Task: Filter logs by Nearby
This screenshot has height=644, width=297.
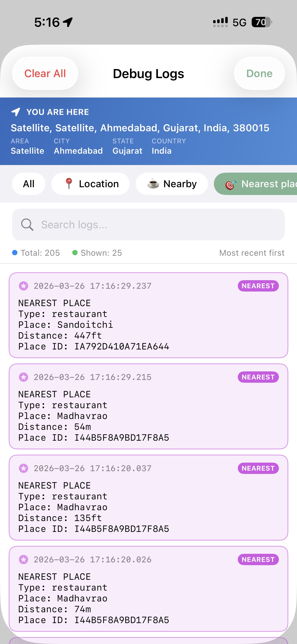Action: pyautogui.click(x=172, y=184)
